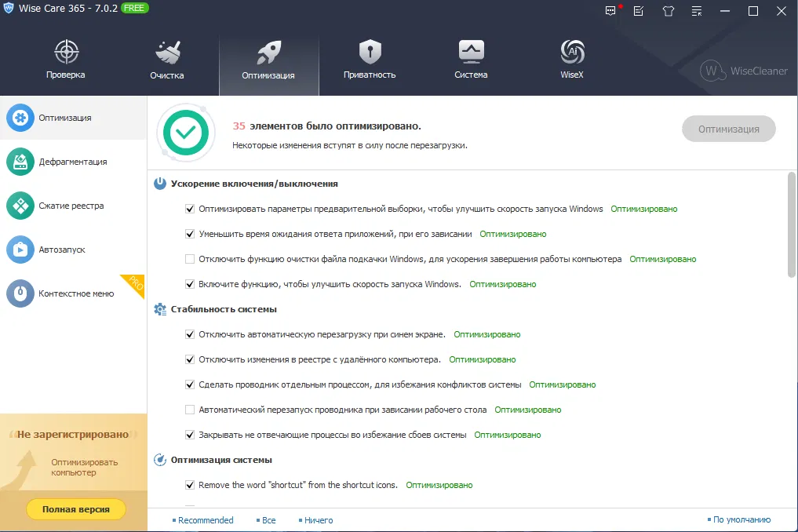Screen dimensions: 798x532
Task: Click the Ускорение включения power icon
Action: [x=160, y=184]
